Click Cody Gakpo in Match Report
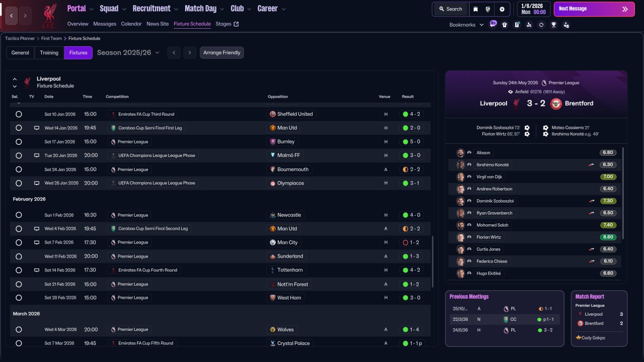This screenshot has height=362, width=644. (x=593, y=338)
